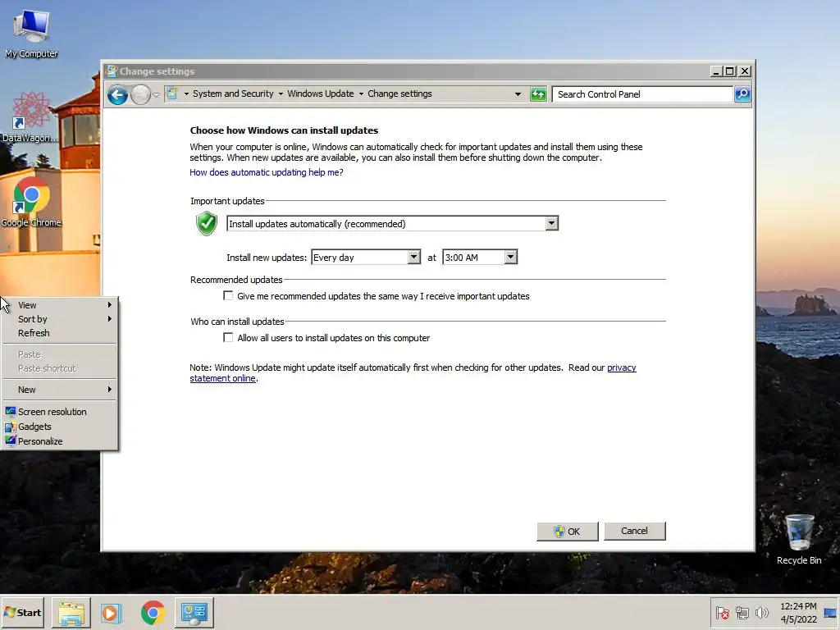This screenshot has width=840, height=630.
Task: Click the green shield icon under Important updates
Action: (206, 223)
